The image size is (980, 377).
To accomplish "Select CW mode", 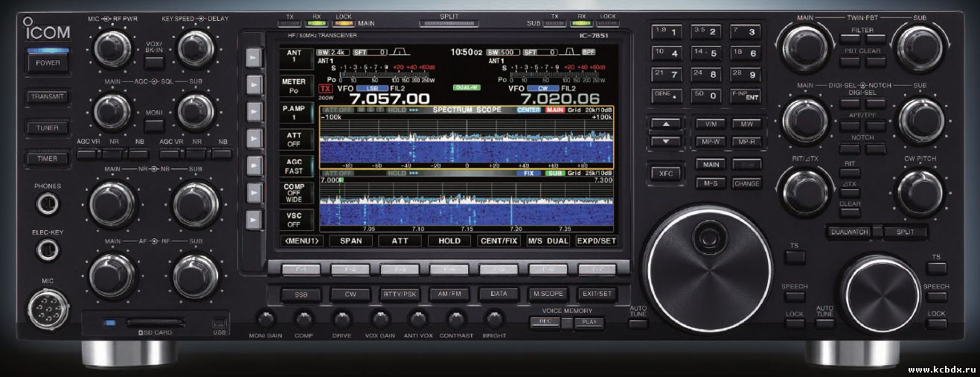I will coord(350,294).
